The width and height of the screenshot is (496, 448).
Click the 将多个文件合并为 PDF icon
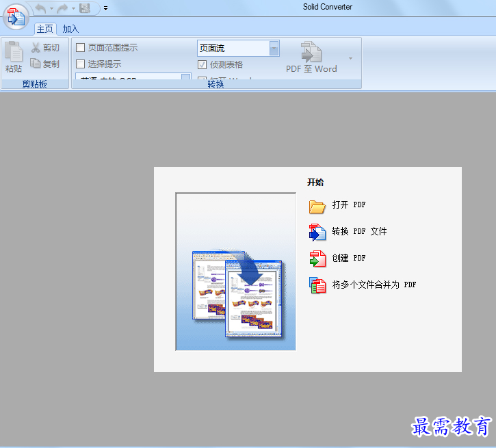317,285
